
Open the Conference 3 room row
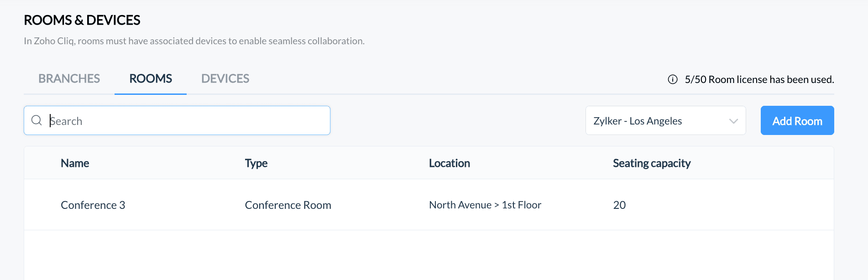(429, 205)
